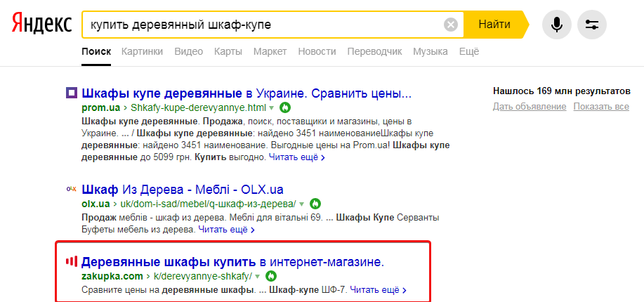Clear the search query with the X icon

click(451, 25)
